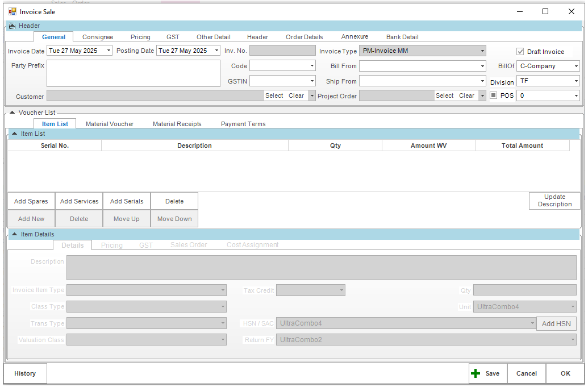Image resolution: width=588 pixels, height=387 pixels.
Task: Expand the BillOf combo box
Action: click(576, 66)
